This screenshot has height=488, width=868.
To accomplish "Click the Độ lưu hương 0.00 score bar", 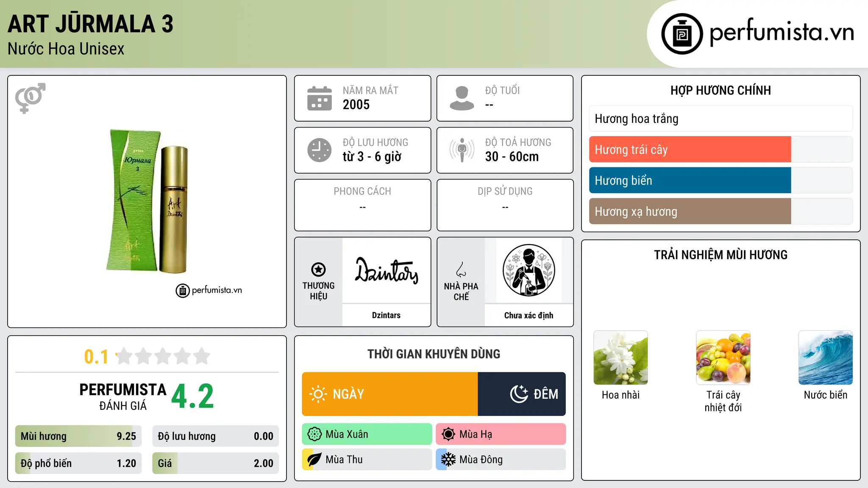I will pos(215,436).
